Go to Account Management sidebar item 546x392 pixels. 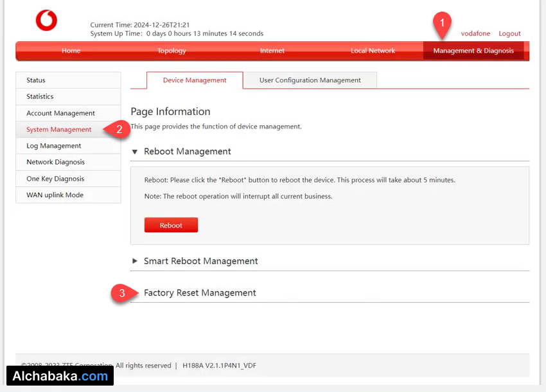(60, 113)
